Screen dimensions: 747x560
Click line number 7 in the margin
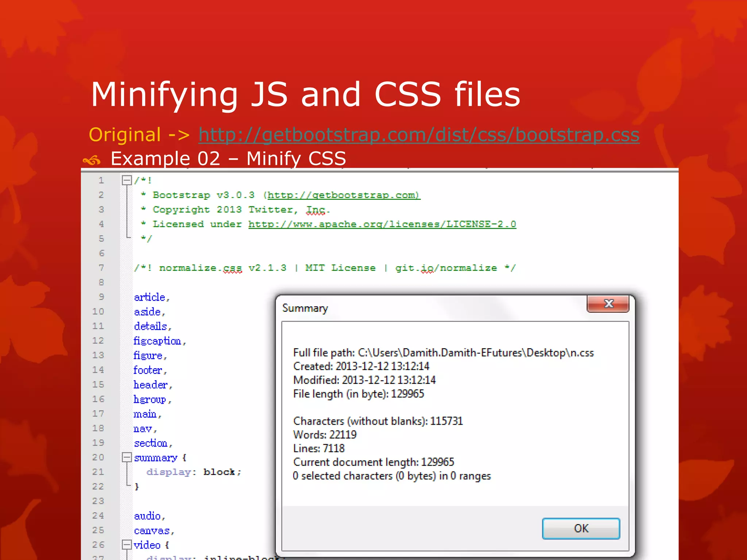(101, 268)
